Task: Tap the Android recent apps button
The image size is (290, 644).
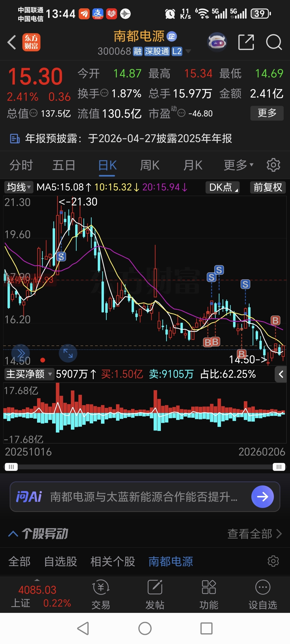Action: [x=206, y=628]
